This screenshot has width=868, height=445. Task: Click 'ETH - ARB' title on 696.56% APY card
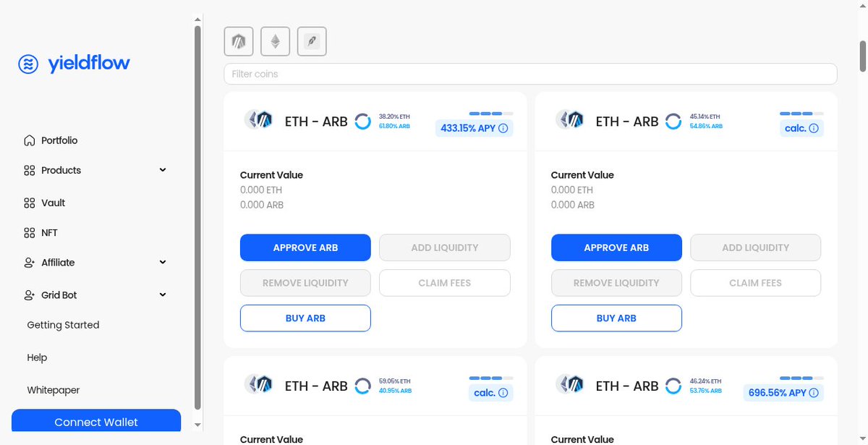coord(627,386)
